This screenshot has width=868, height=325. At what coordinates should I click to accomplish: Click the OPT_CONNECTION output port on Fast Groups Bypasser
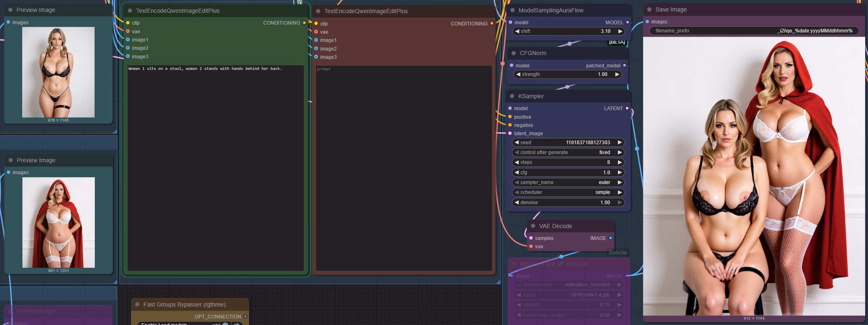245,316
